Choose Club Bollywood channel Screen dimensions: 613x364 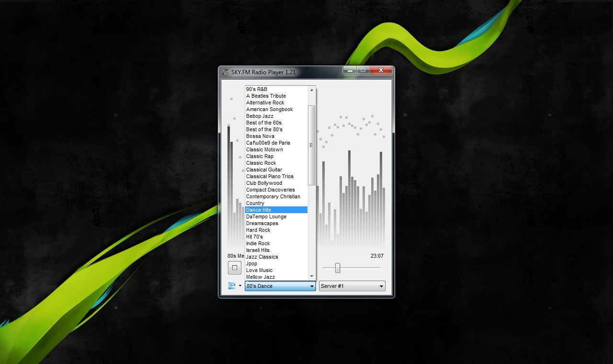coord(276,183)
